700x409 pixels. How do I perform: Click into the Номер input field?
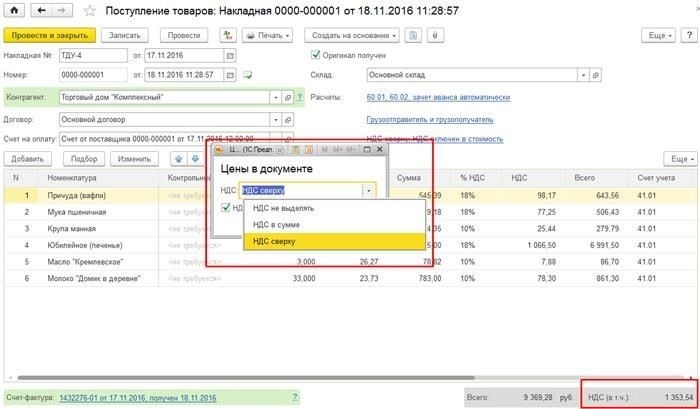point(94,75)
